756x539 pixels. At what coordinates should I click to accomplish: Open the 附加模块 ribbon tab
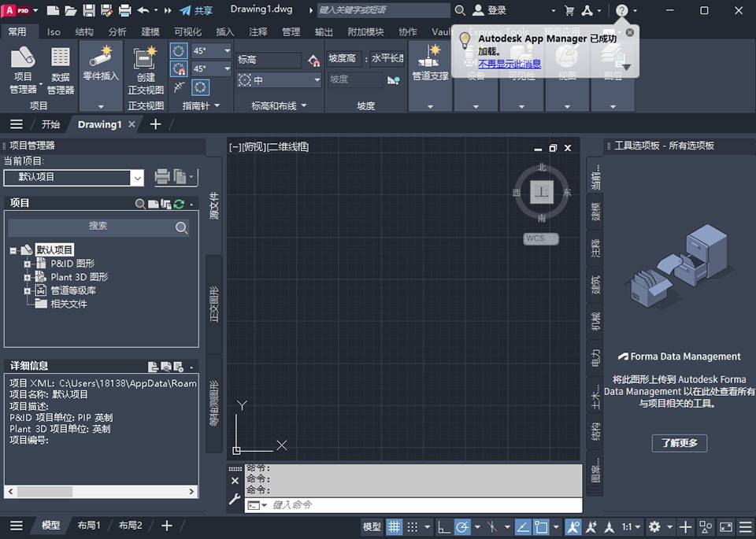coord(365,31)
